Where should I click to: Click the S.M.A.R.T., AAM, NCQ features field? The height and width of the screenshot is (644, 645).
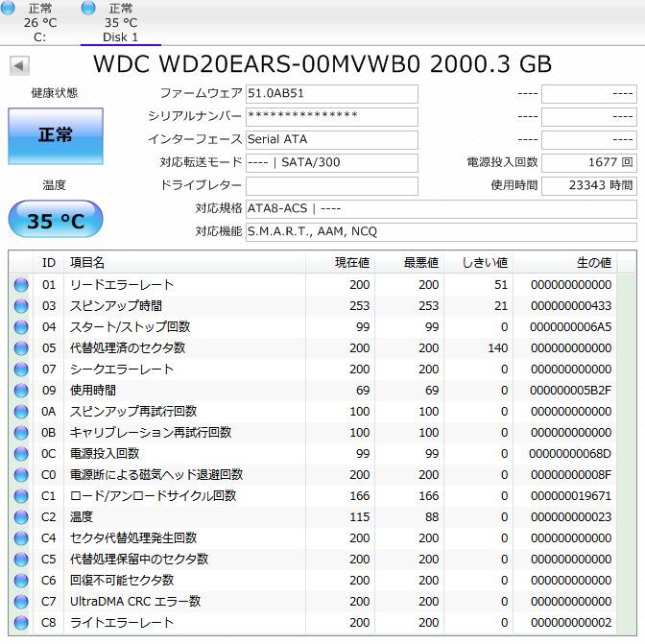tap(442, 232)
